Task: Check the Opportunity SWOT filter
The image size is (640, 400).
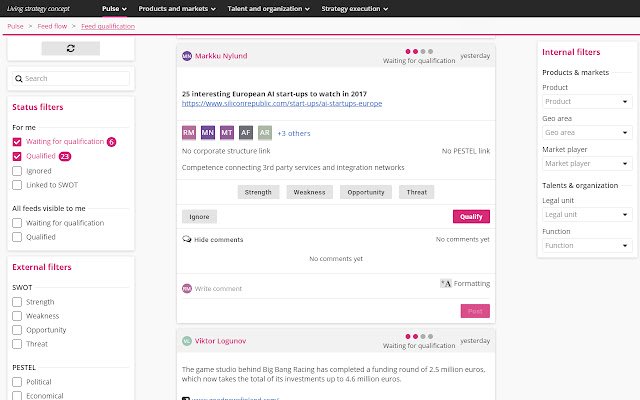Action: click(17, 330)
